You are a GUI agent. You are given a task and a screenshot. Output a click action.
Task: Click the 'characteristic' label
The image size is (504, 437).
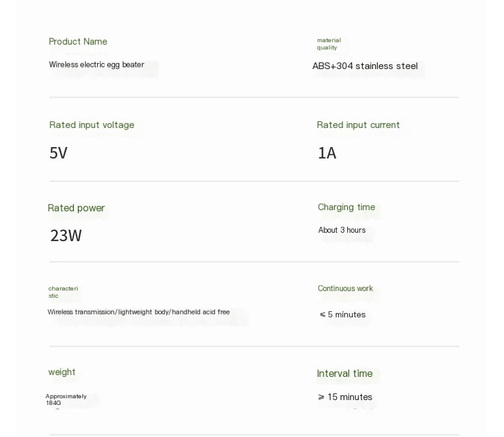[x=63, y=292]
